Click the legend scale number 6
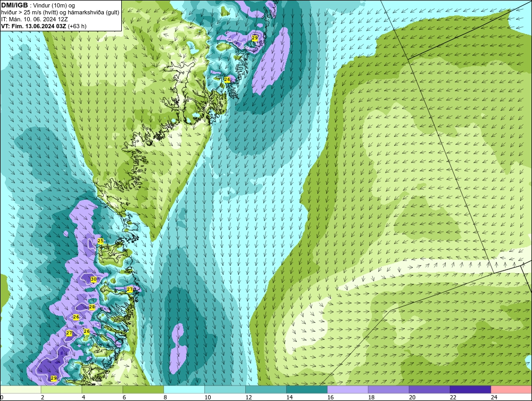Image resolution: width=532 pixels, height=401 pixels. coord(124,397)
